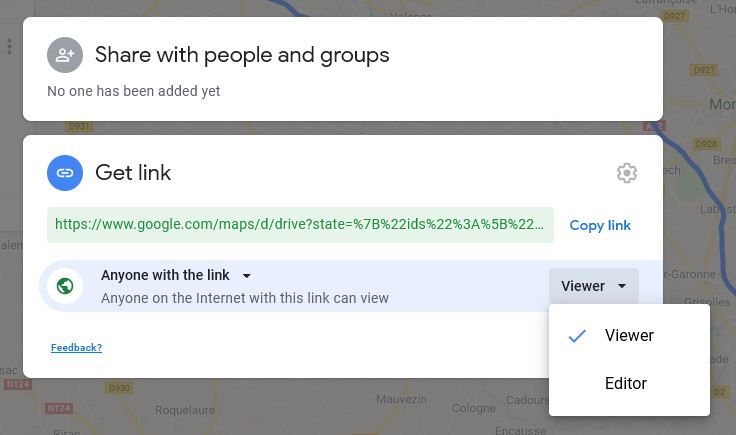Select the green shareable URL field
The height and width of the screenshot is (435, 736).
pos(300,225)
